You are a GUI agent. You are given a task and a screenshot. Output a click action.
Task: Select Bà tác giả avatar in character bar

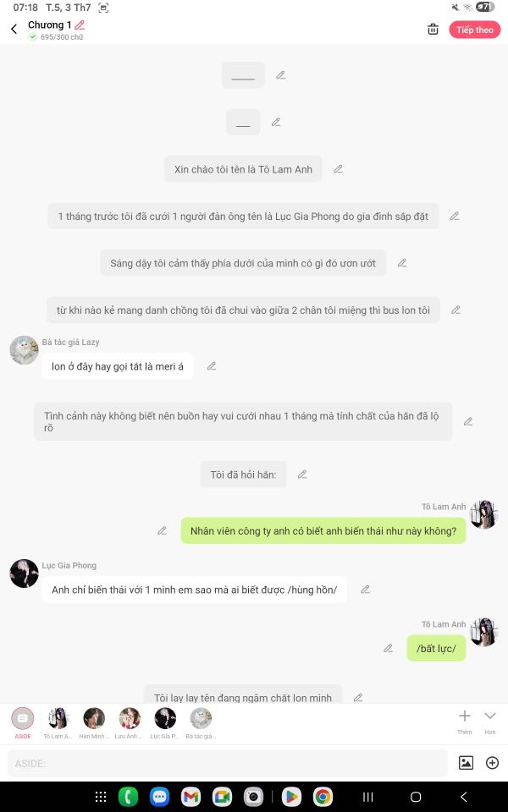pyautogui.click(x=201, y=723)
